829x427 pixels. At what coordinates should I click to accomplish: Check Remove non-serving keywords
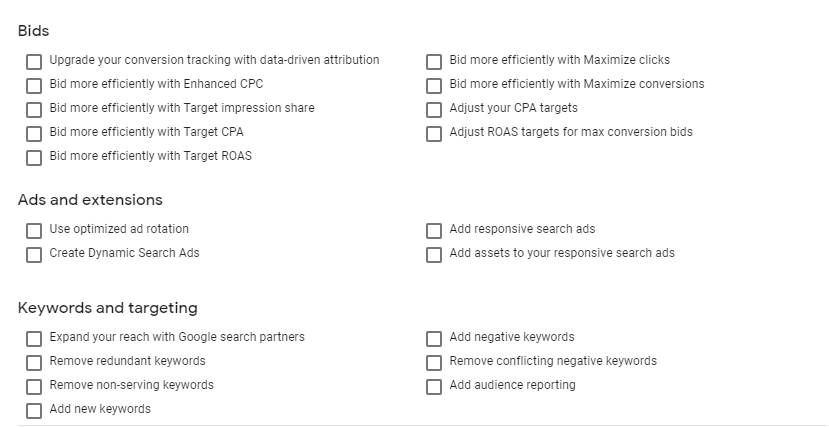(x=34, y=386)
